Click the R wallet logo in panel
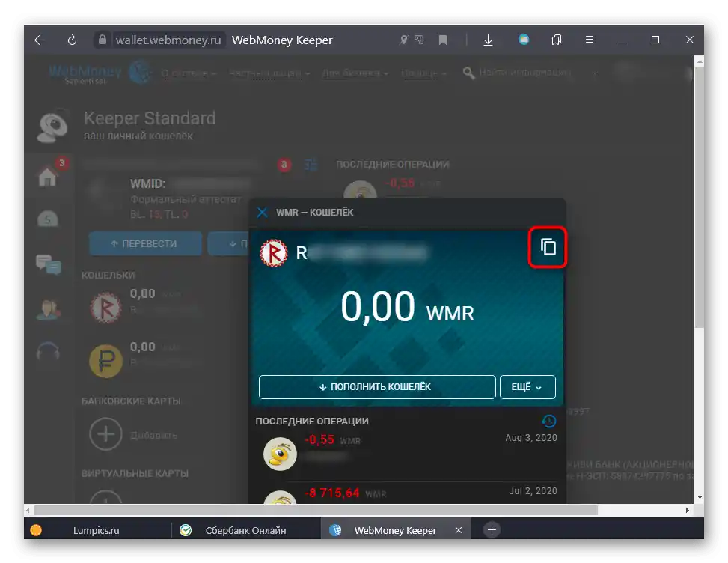 point(274,253)
